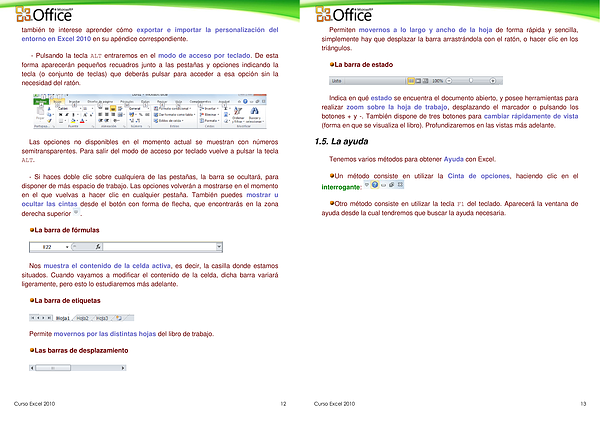Click inside the formula bar input area
This screenshot has height=424, width=600.
point(159,247)
